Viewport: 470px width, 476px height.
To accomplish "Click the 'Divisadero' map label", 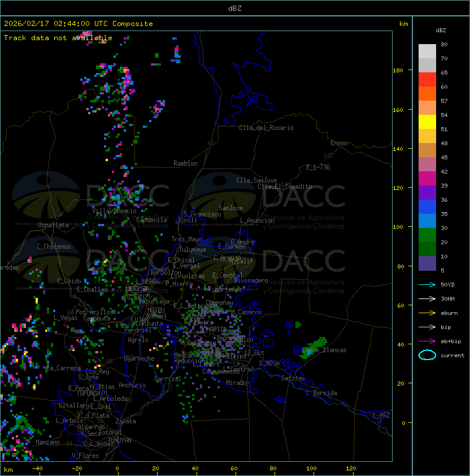I will tap(251, 280).
